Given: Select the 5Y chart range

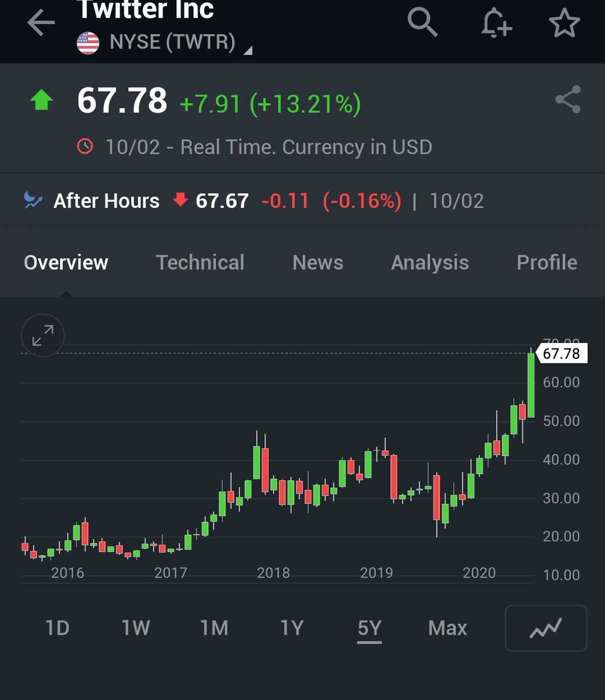Looking at the screenshot, I should [x=369, y=629].
